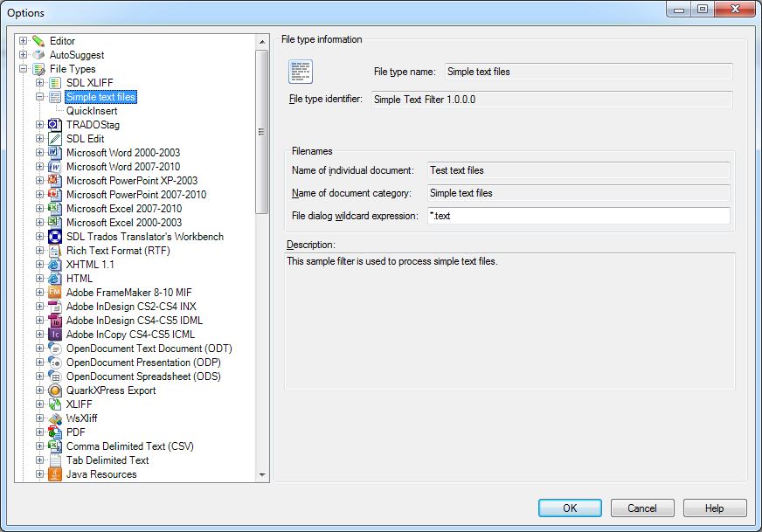Expand the Tab Delimited Text node
The image size is (762, 532).
point(40,460)
